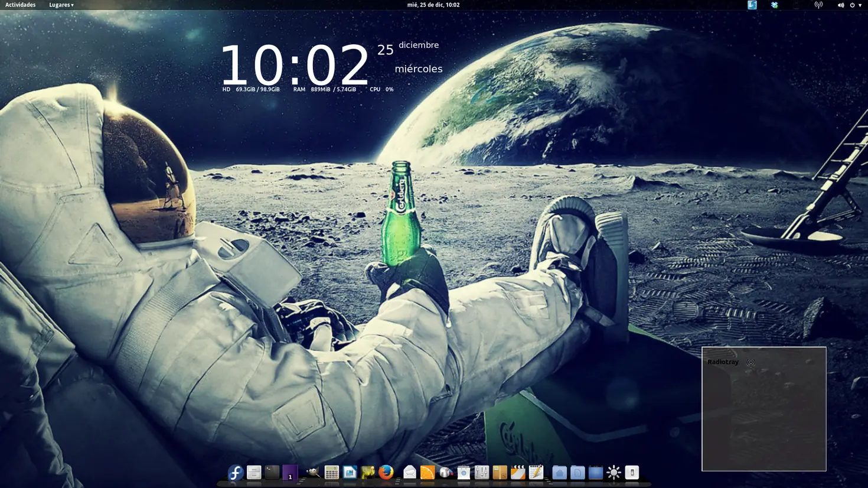Open the notes app with pencil icon
Viewport: 868px width, 488px height.
(537, 473)
